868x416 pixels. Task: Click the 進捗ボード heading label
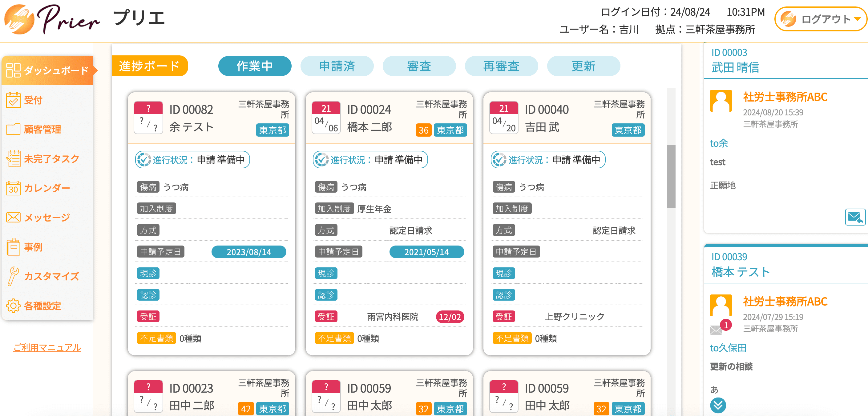click(x=150, y=66)
